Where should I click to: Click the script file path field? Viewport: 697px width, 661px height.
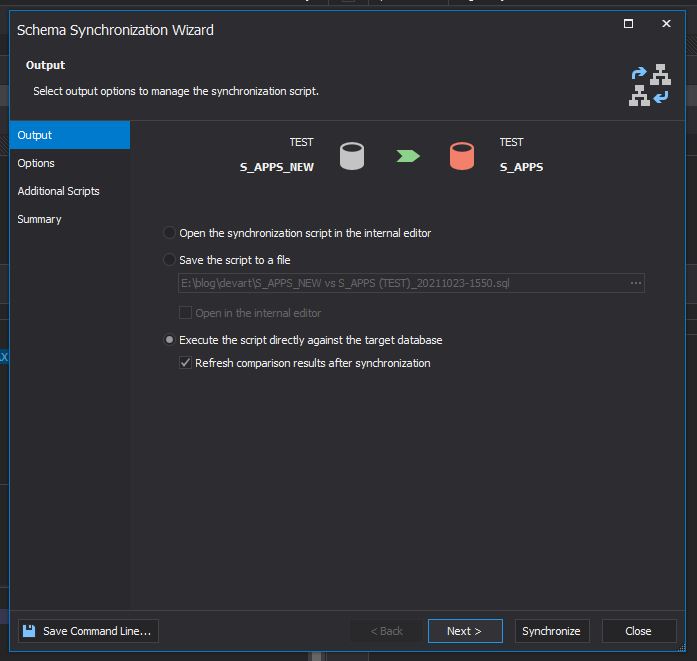[x=400, y=283]
